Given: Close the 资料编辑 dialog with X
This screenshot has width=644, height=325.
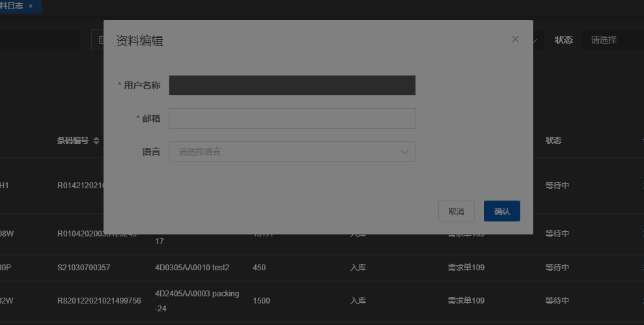Looking at the screenshot, I should point(515,39).
